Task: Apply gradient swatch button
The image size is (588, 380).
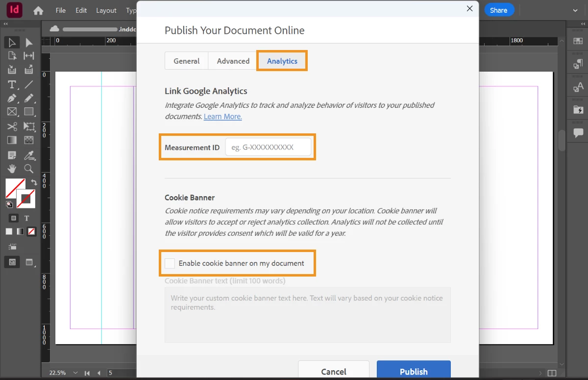Action: [20, 231]
